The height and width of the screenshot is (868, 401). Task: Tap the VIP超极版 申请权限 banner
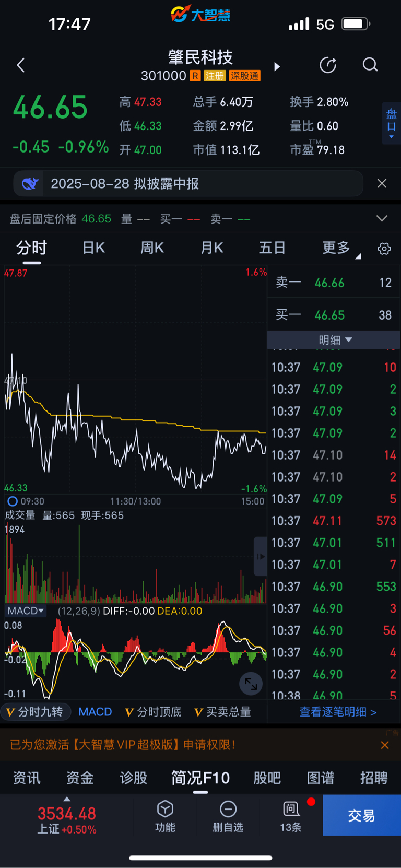[123, 745]
